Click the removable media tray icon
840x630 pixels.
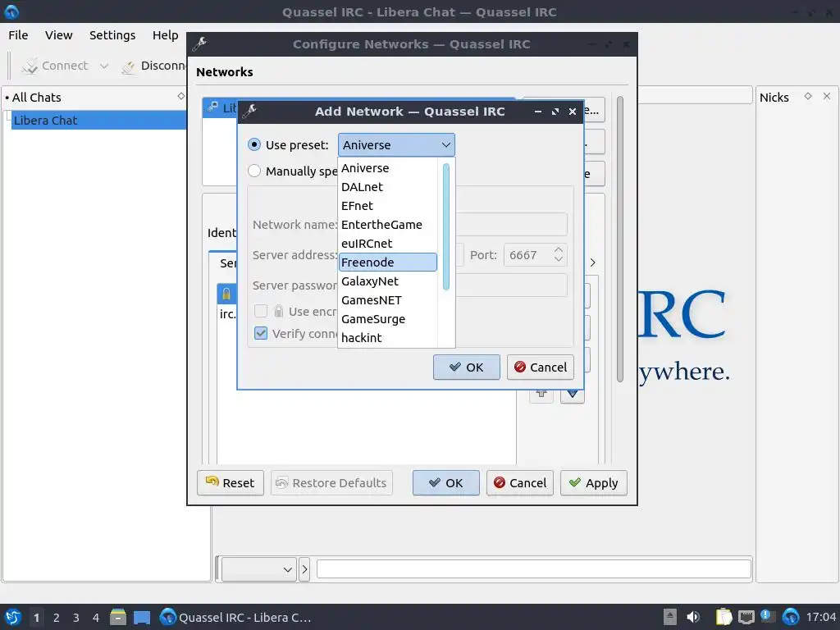coord(670,617)
